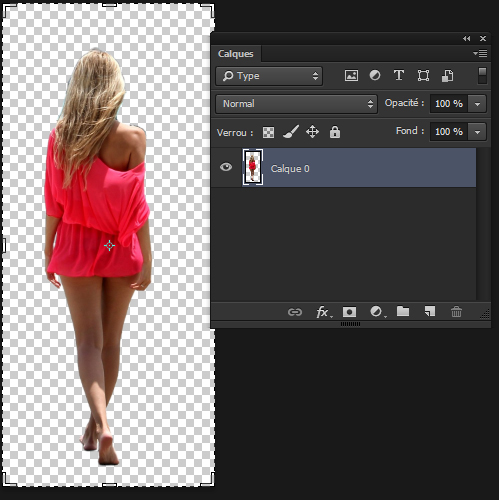The width and height of the screenshot is (499, 500).
Task: Open the Opacité slider arrow
Action: (x=477, y=104)
